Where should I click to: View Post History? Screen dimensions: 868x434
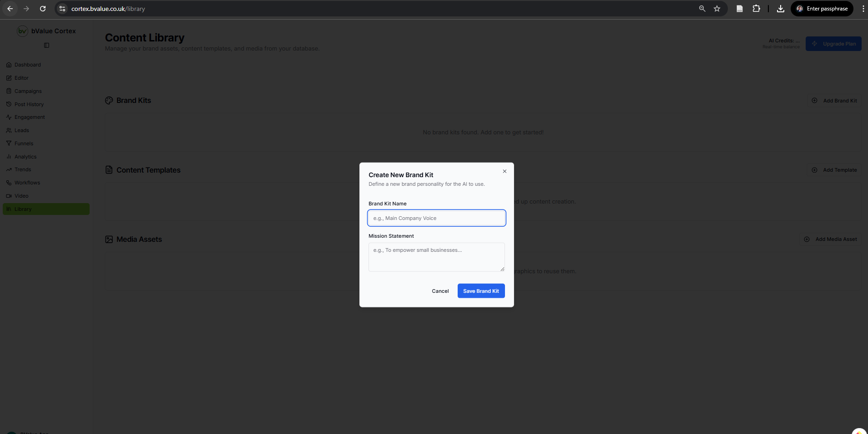(x=29, y=104)
